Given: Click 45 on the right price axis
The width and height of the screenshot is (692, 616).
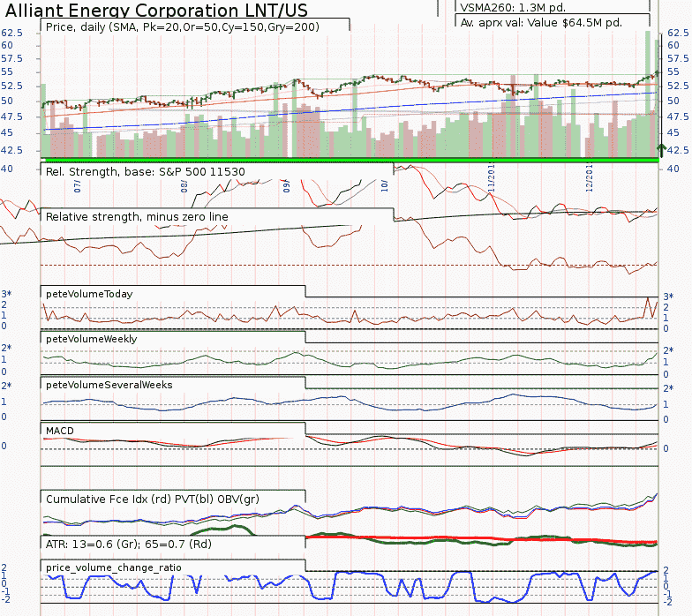Looking at the screenshot, I should click(x=673, y=132).
